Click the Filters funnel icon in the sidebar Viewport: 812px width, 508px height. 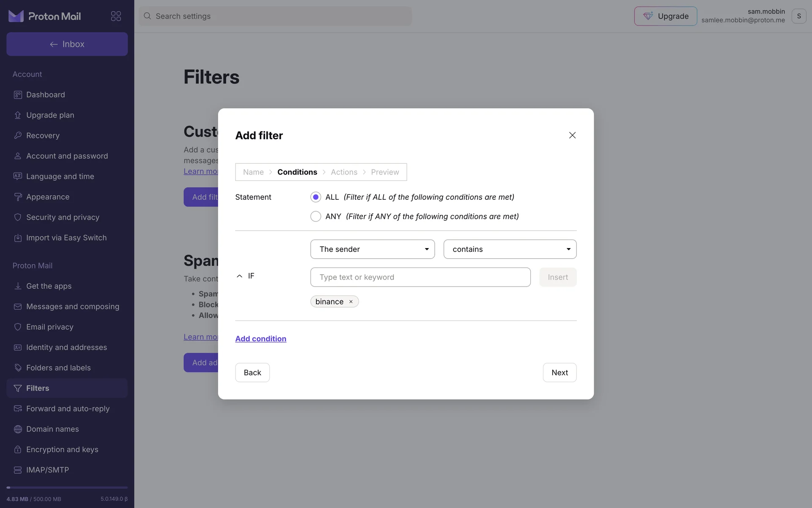point(17,388)
